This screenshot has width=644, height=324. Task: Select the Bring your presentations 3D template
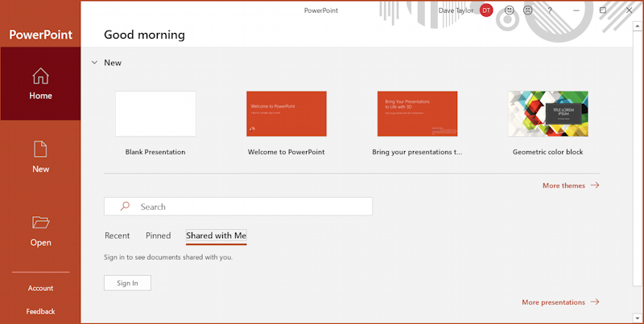(x=417, y=113)
